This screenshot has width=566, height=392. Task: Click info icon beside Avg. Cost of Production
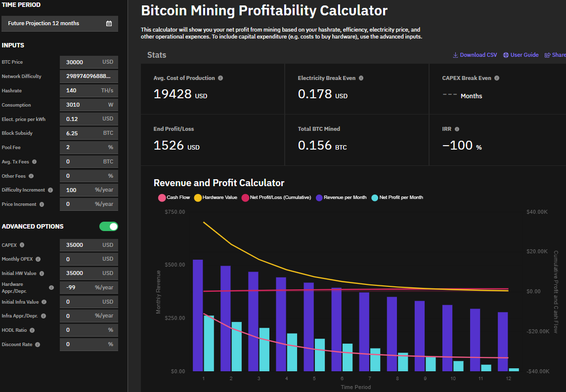[220, 78]
